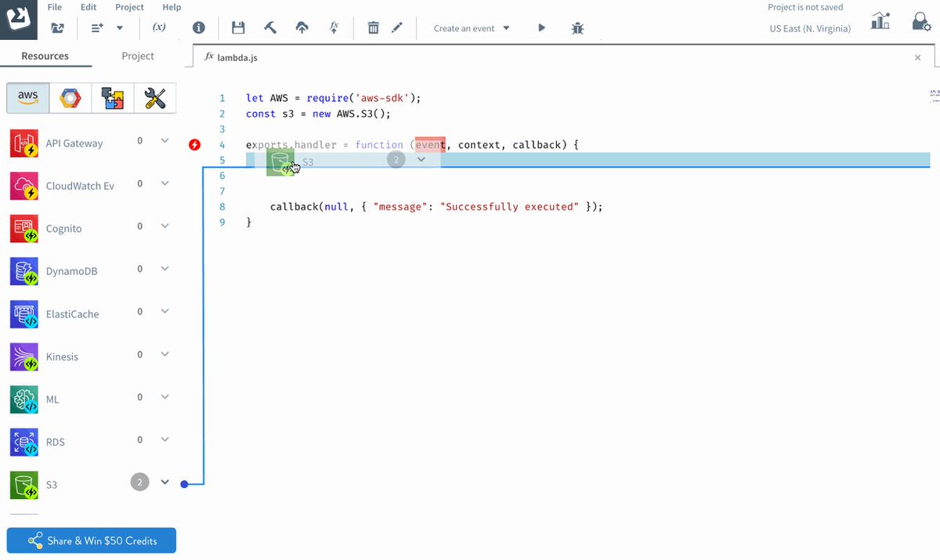Expand the Kinesis chevron

[x=164, y=354]
